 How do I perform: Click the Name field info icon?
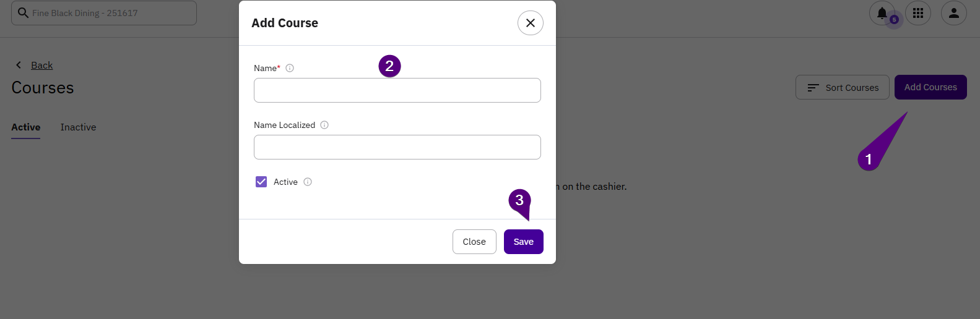point(290,68)
